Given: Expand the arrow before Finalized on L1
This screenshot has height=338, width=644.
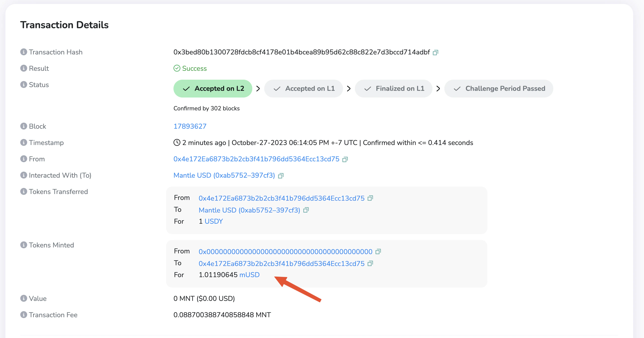Looking at the screenshot, I should [348, 88].
